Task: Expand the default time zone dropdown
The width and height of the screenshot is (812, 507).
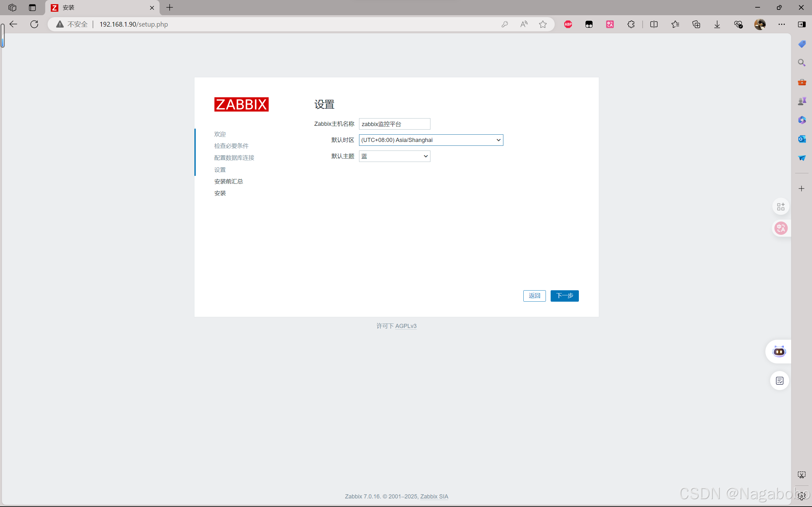Action: (x=431, y=140)
